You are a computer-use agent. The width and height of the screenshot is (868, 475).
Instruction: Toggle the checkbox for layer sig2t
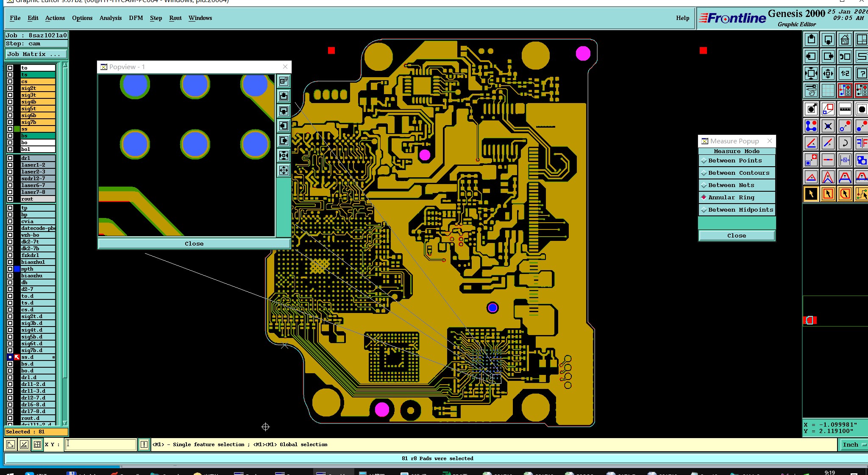pos(10,88)
